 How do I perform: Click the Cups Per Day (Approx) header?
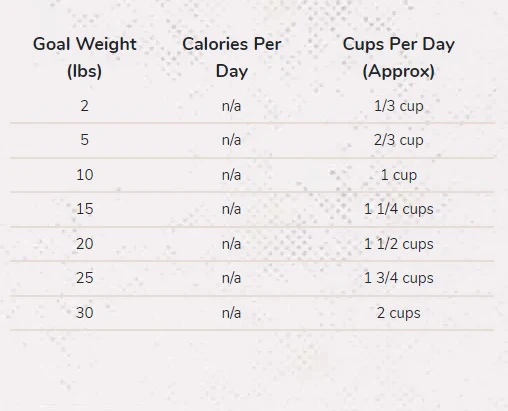pyautogui.click(x=399, y=57)
